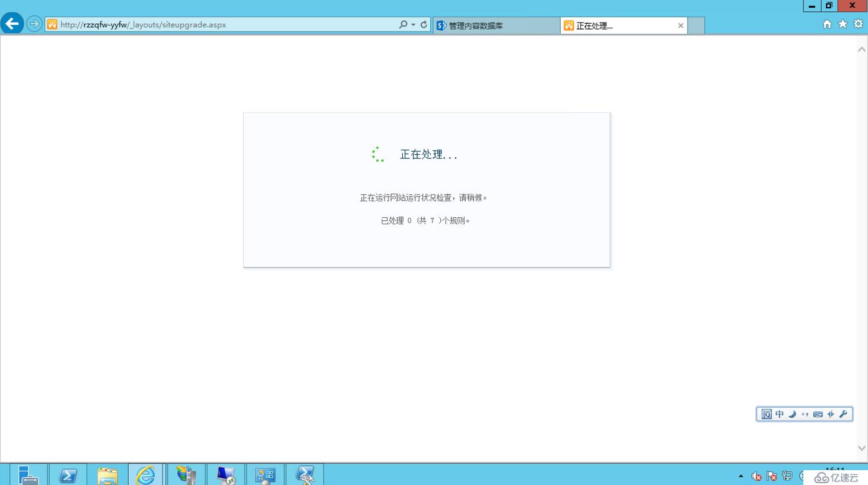Open the control panel taskbar icon

point(265,476)
